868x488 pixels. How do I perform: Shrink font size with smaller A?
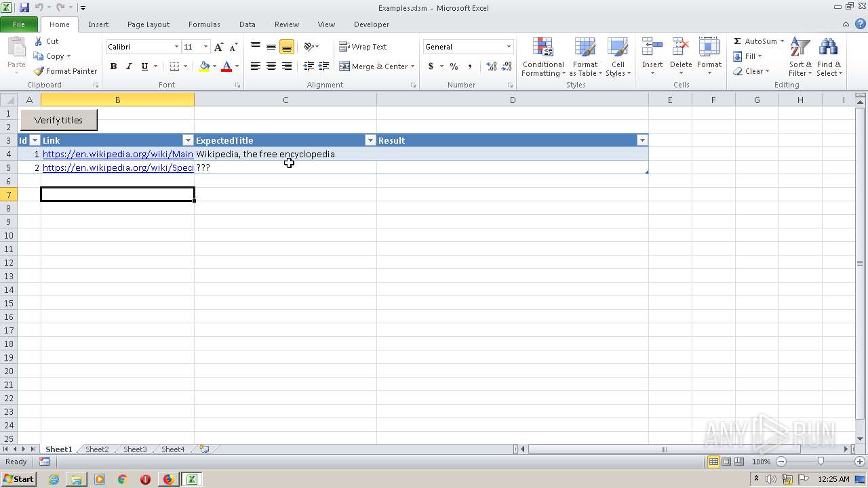point(233,47)
